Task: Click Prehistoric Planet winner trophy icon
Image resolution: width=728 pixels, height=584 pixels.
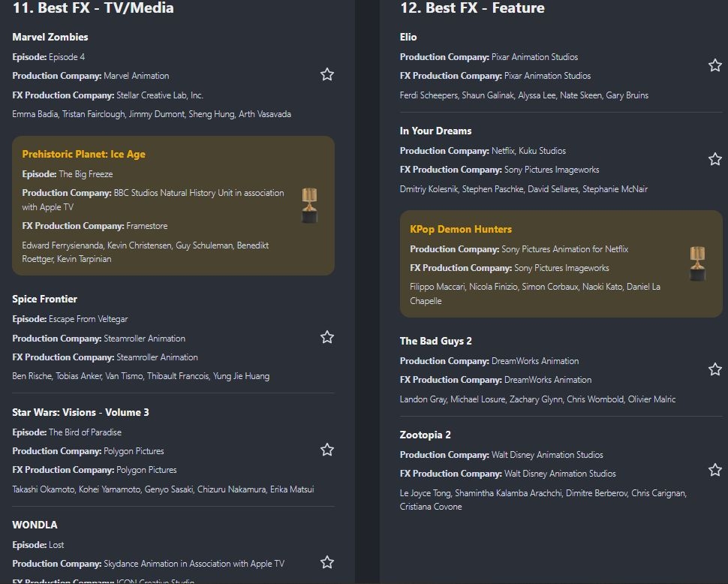Action: pyautogui.click(x=309, y=205)
